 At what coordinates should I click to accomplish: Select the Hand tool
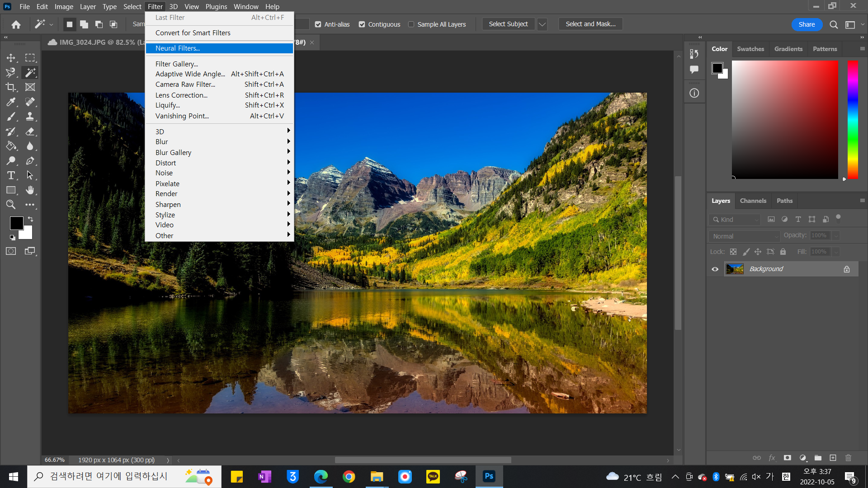pyautogui.click(x=30, y=190)
